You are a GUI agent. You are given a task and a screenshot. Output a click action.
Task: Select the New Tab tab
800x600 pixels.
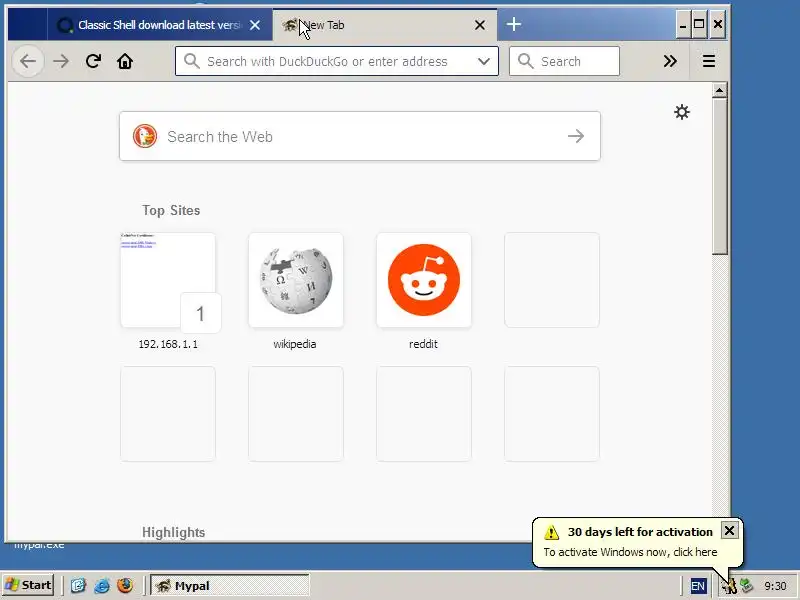385,25
